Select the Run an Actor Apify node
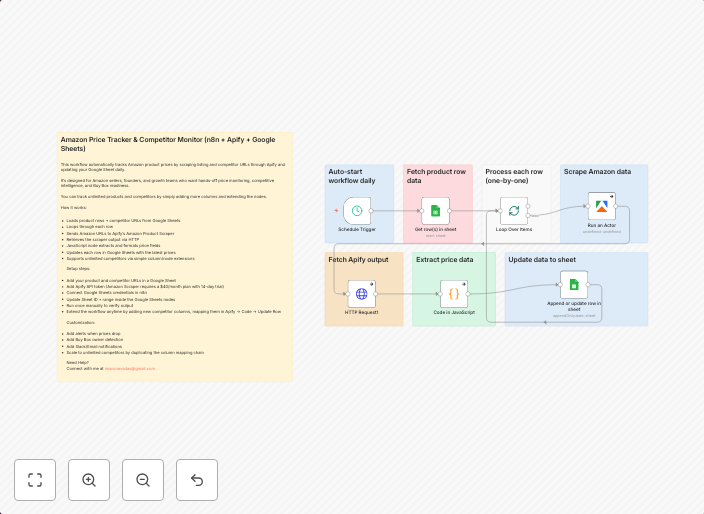The width and height of the screenshot is (704, 514). click(602, 206)
